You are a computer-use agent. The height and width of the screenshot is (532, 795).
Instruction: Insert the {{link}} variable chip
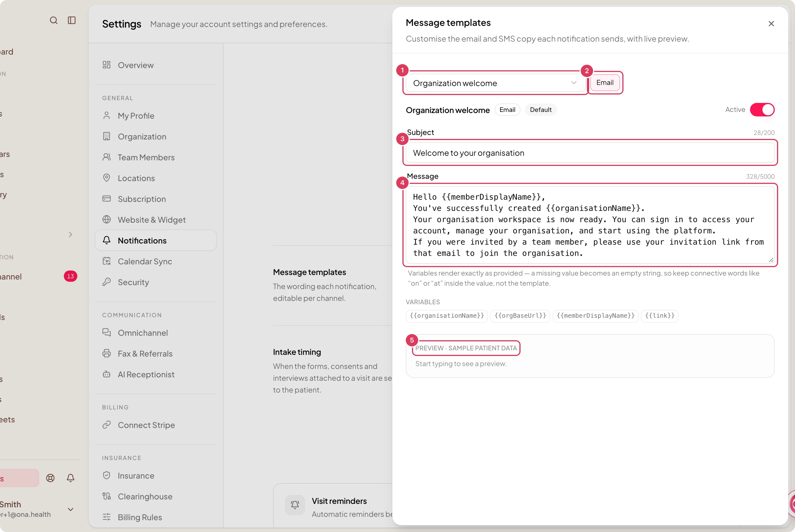click(x=660, y=316)
